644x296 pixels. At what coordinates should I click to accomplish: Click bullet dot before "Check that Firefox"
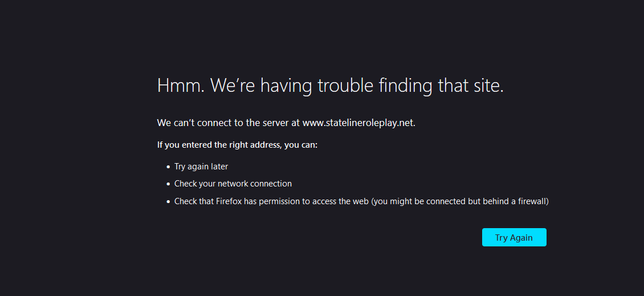pyautogui.click(x=168, y=202)
